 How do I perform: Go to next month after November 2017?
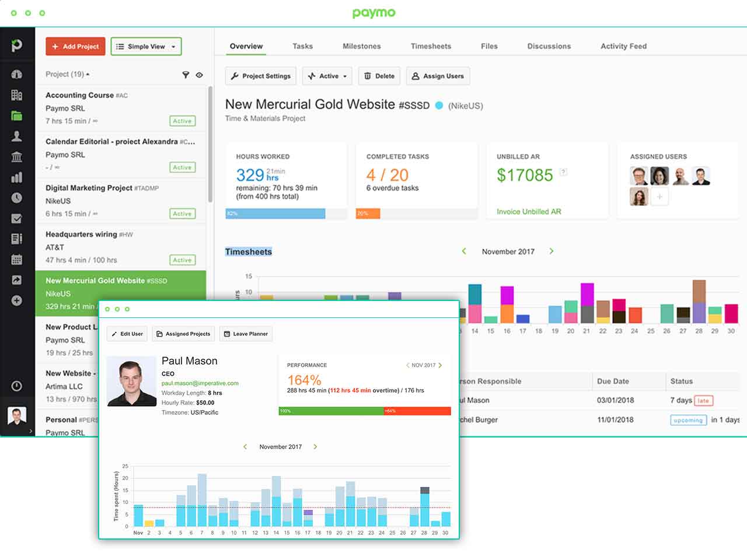coord(551,251)
